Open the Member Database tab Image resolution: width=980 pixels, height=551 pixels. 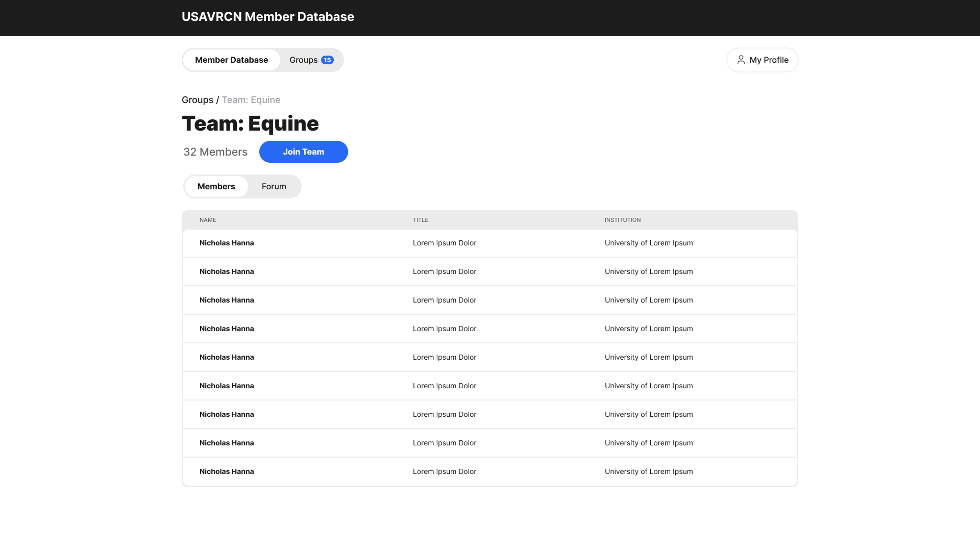(231, 60)
